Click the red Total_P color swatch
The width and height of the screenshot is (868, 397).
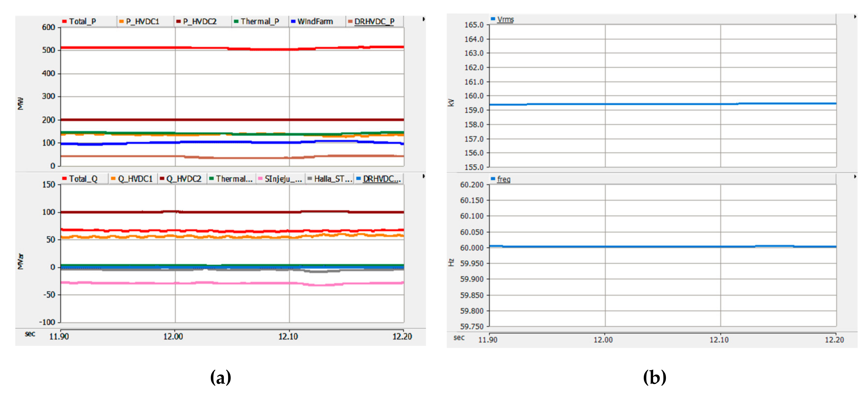64,22
